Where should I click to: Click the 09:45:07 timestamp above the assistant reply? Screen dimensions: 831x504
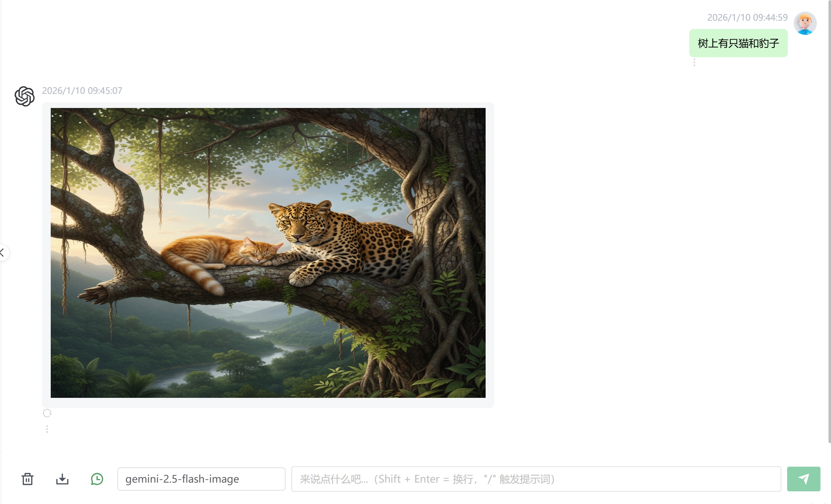[x=82, y=91]
